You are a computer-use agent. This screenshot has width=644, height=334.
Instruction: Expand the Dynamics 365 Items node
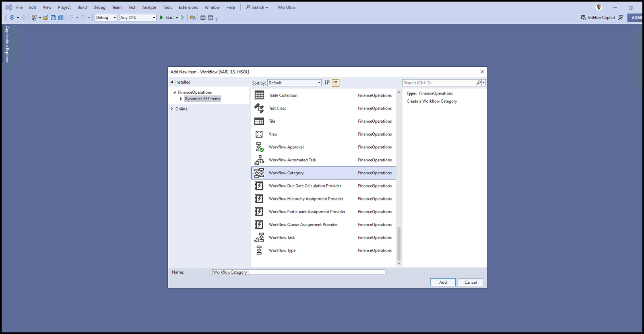[181, 99]
